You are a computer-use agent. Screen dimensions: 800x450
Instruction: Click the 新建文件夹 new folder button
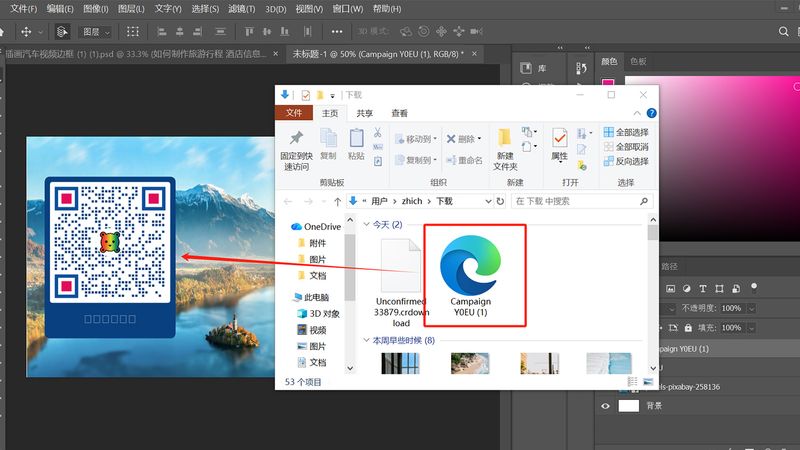pos(505,150)
